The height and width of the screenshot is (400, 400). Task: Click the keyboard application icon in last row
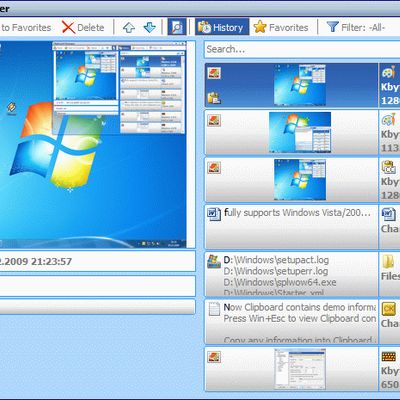tap(388, 357)
